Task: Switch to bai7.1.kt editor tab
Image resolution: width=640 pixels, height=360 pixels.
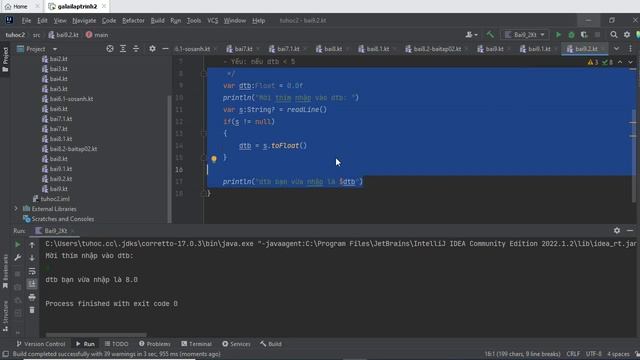Action: [x=284, y=49]
